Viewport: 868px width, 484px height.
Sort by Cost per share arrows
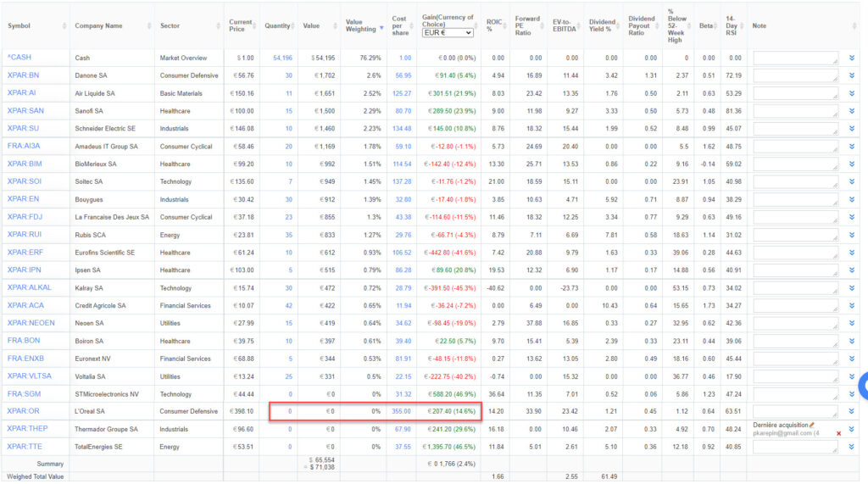[412, 26]
